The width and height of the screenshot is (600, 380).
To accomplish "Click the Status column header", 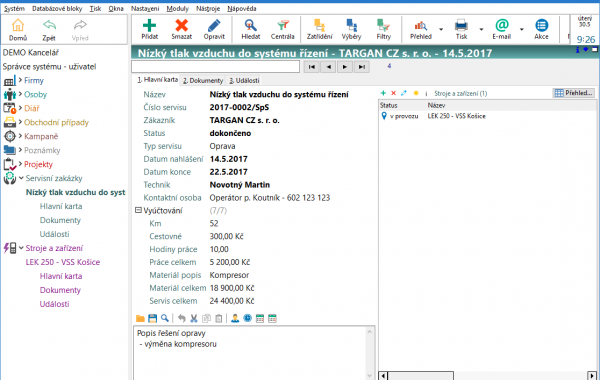I will [x=388, y=105].
